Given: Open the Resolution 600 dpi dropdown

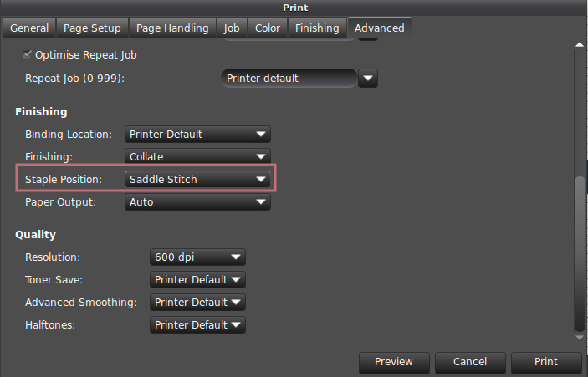Looking at the screenshot, I should (197, 257).
